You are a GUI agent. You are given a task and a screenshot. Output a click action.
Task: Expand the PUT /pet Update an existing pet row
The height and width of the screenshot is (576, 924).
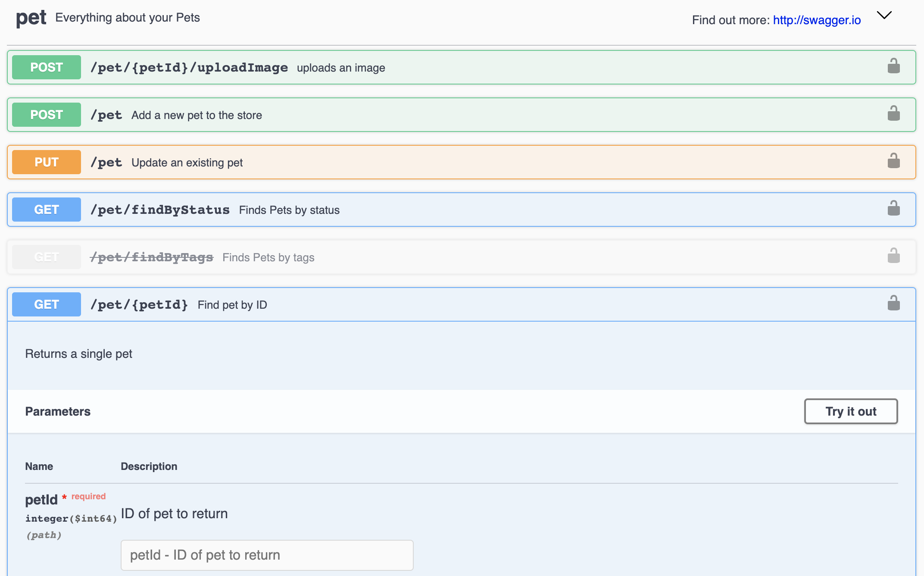(388, 162)
